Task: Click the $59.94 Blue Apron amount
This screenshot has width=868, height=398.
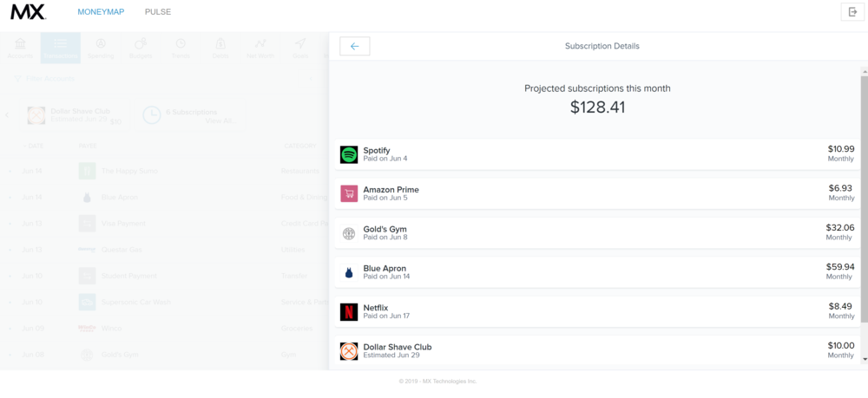Action: click(x=840, y=266)
